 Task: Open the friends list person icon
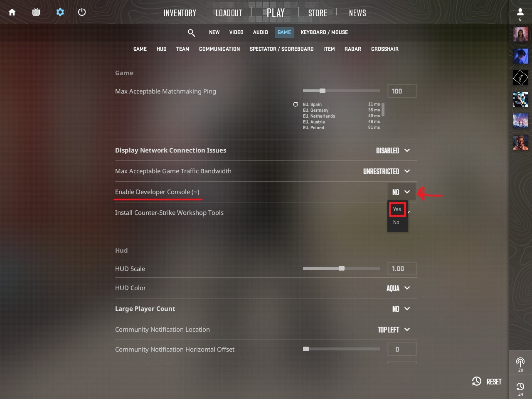pos(520,12)
